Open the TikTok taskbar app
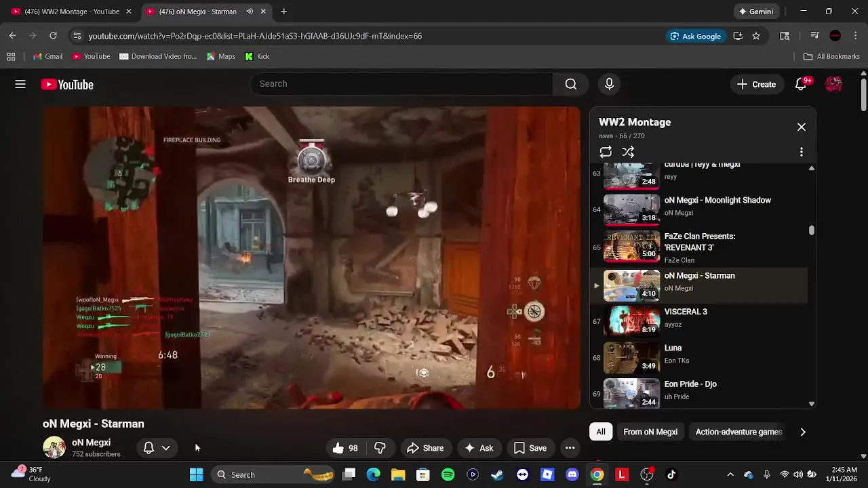This screenshot has width=868, height=488. click(x=671, y=474)
